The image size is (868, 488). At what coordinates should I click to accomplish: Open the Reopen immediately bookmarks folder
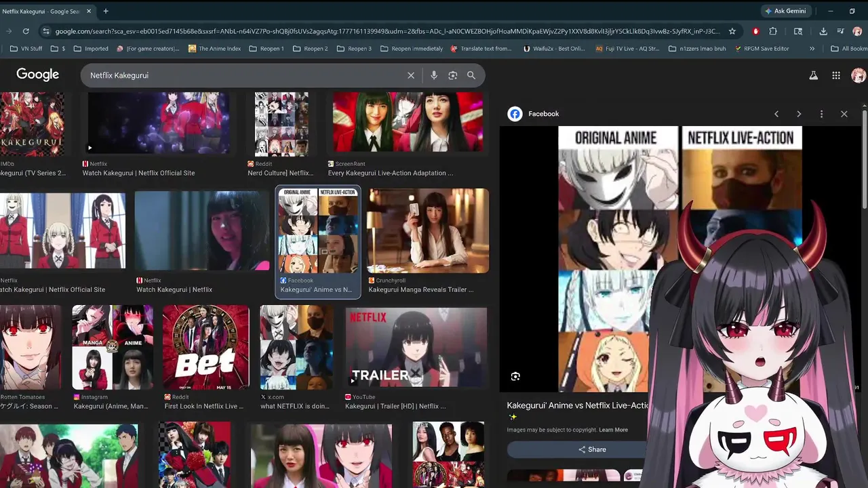(412, 49)
